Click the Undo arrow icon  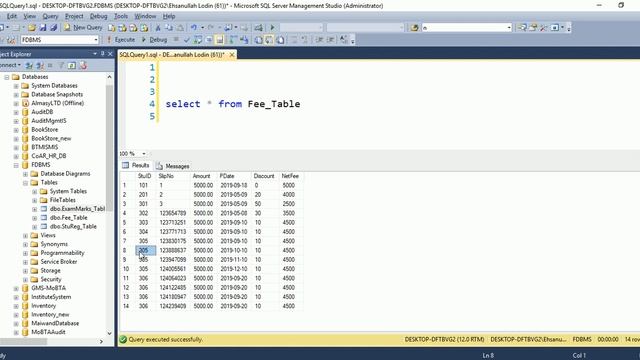194,27
